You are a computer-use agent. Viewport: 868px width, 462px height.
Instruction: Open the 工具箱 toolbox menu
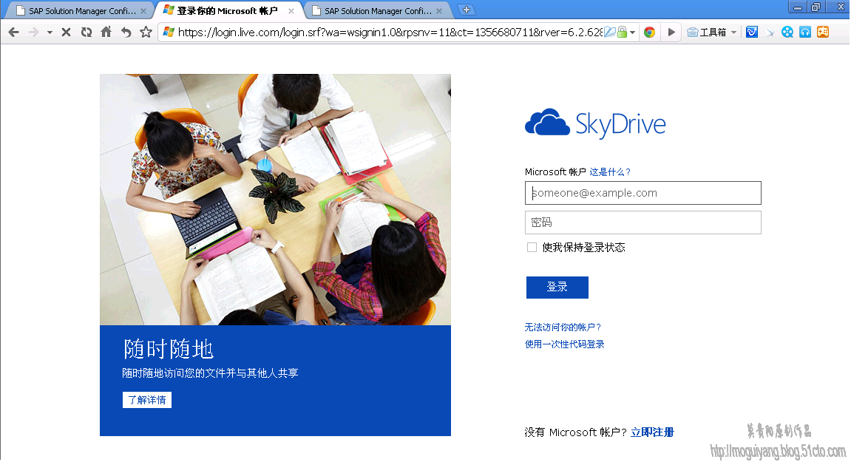pyautogui.click(x=707, y=32)
